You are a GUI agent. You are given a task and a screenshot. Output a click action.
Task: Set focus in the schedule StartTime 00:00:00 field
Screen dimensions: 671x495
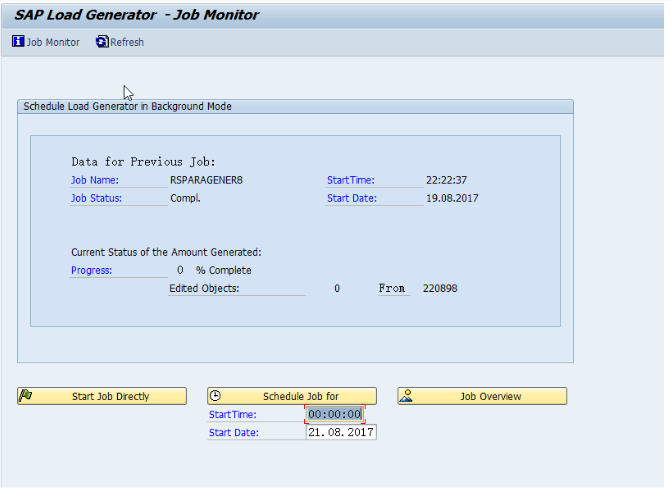point(334,414)
